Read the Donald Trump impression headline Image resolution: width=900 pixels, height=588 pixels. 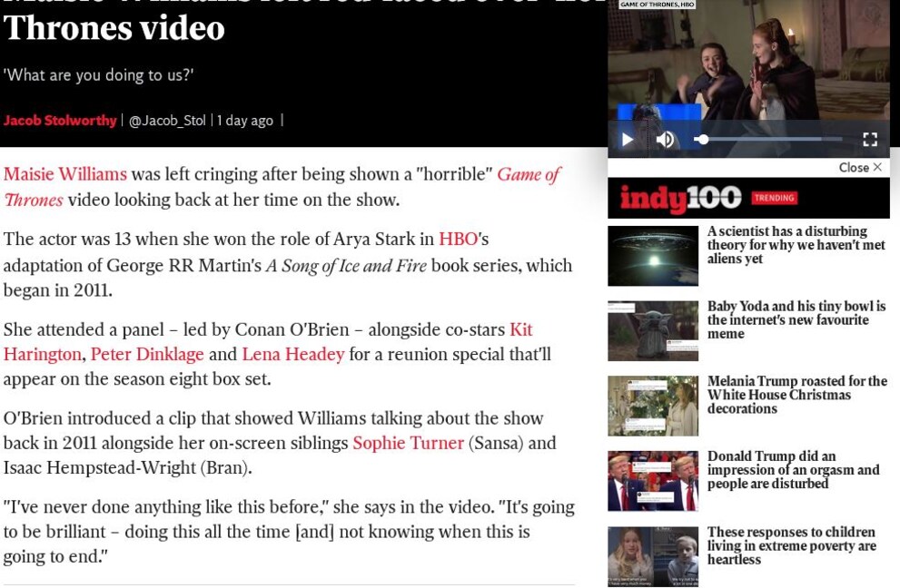[793, 470]
